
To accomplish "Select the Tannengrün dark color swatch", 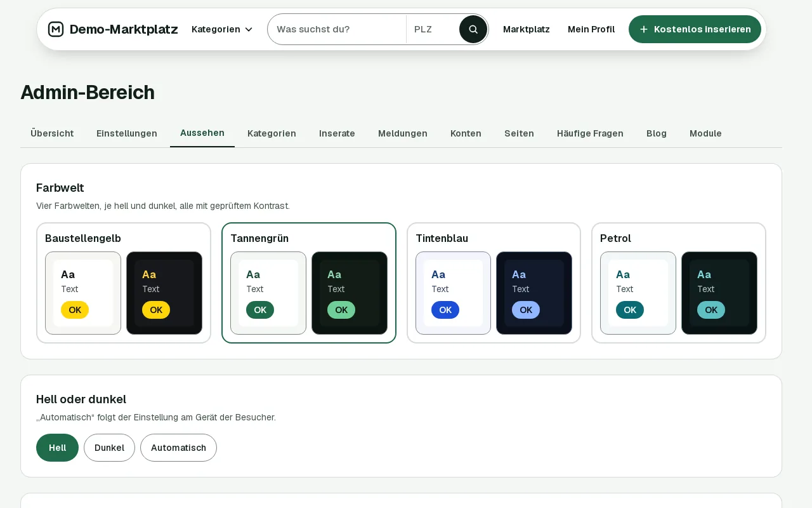I will (x=350, y=293).
